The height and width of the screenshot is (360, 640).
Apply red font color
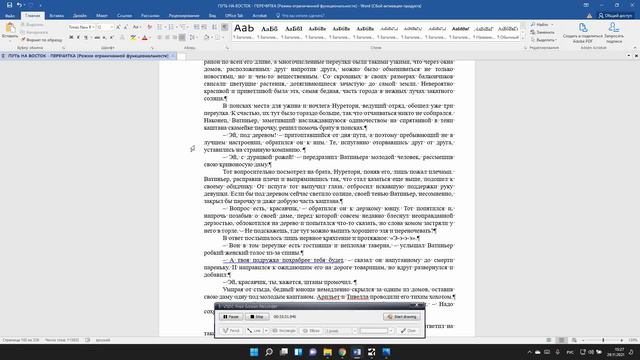point(144,38)
